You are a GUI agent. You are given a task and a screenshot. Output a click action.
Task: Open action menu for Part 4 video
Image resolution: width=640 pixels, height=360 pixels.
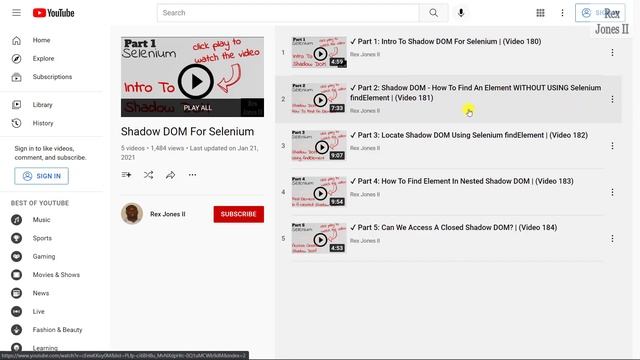612,192
